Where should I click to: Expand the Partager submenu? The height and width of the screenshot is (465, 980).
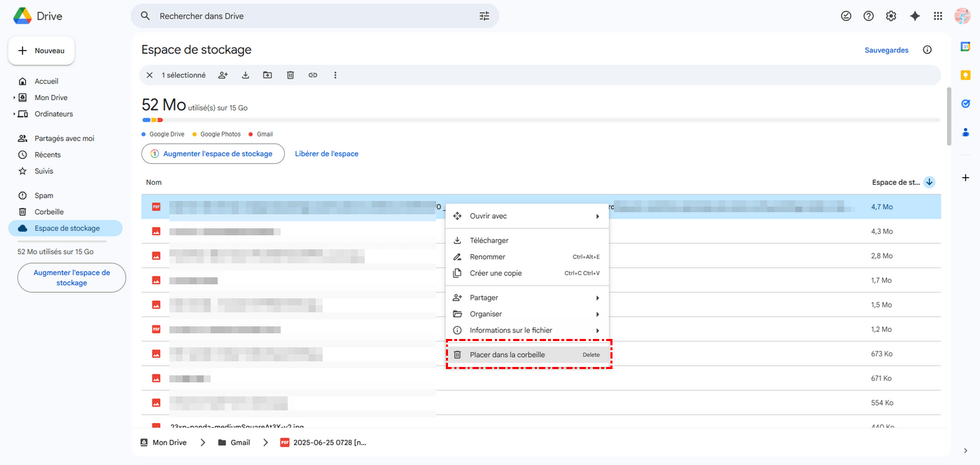click(x=597, y=298)
